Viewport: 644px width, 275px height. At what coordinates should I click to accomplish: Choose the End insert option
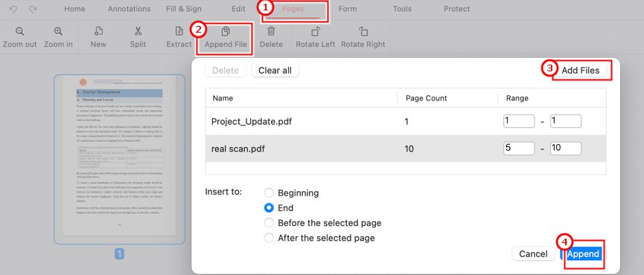coord(269,208)
